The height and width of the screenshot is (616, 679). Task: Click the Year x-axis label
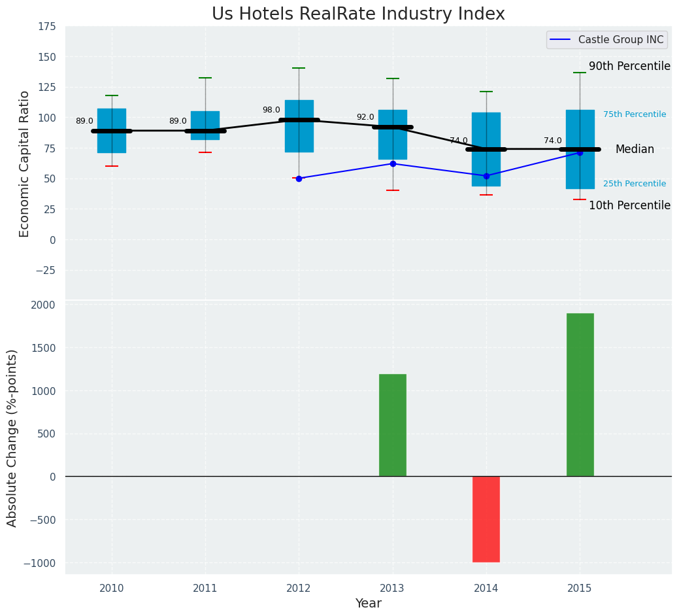[368, 604]
